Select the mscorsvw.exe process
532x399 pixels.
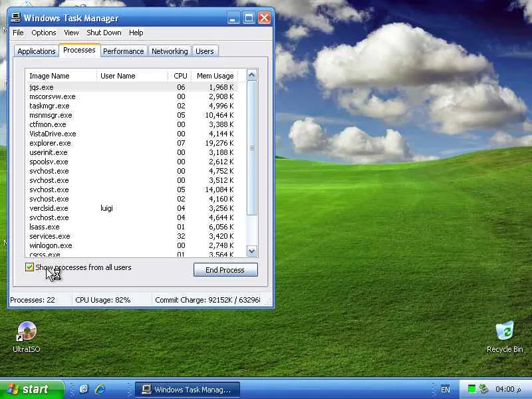pos(132,96)
